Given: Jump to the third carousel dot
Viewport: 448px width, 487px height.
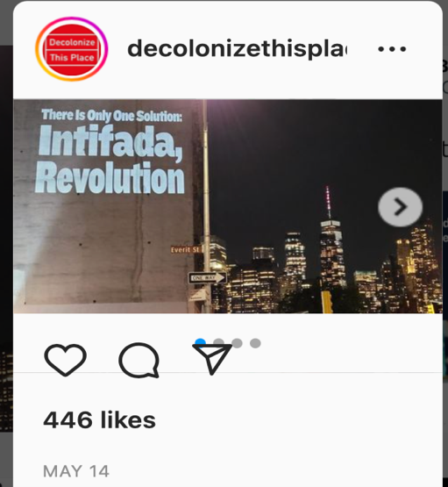Looking at the screenshot, I should [237, 343].
